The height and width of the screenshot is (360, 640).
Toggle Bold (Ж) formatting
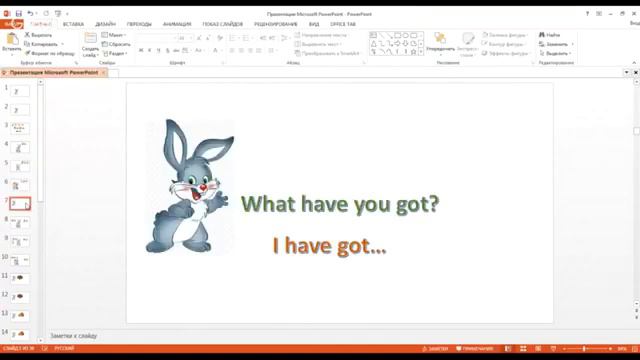141,50
